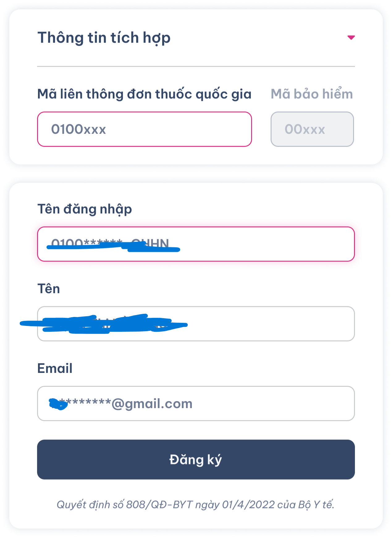
Task: Click the @gmail.com text in Email
Action: coord(152,404)
